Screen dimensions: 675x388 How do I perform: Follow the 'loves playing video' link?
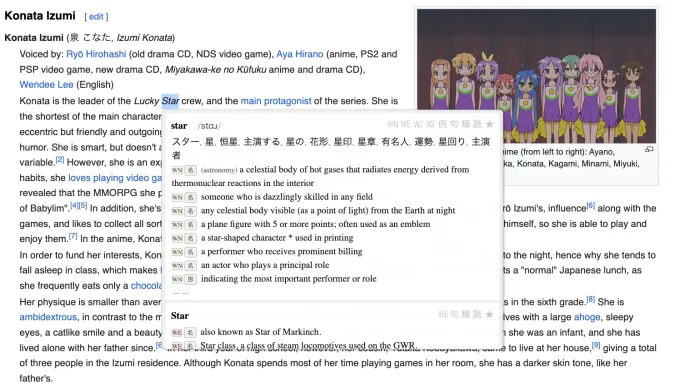[115, 178]
